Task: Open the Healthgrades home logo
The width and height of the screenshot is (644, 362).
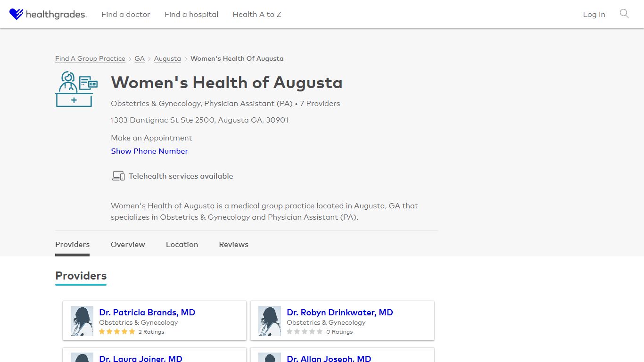Action: [x=48, y=14]
